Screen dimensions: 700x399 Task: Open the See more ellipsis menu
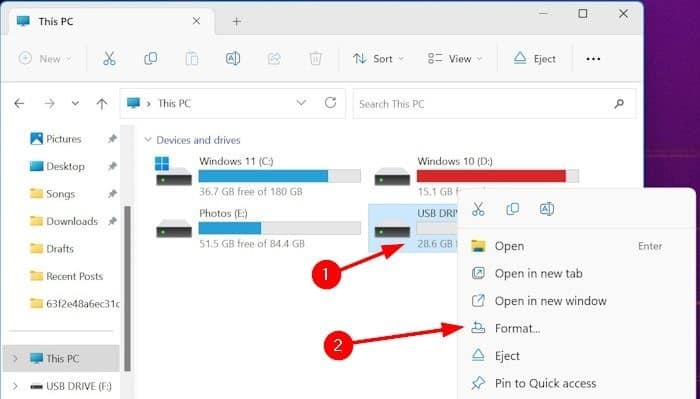click(593, 59)
